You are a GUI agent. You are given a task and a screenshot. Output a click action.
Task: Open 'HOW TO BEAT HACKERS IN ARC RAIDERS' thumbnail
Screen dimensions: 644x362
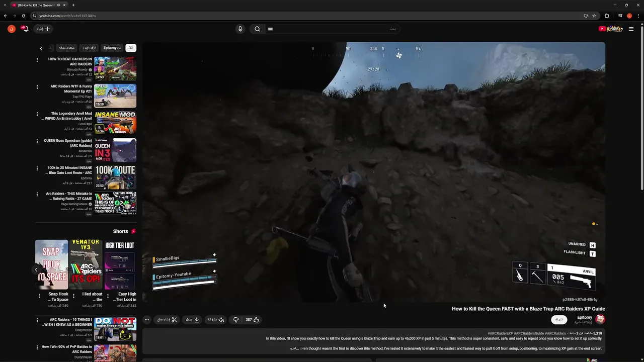point(115,68)
